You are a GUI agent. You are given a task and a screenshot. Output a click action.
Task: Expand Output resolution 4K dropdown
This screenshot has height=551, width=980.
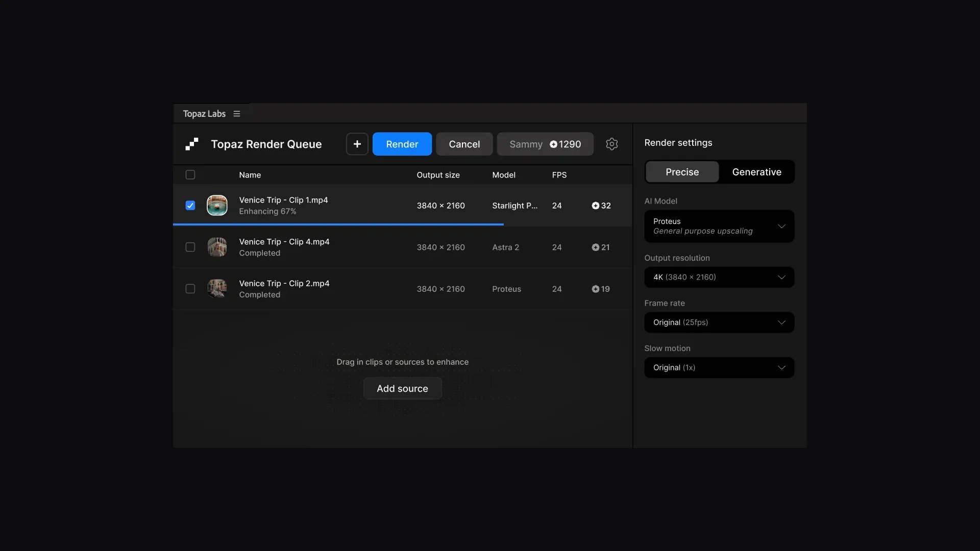coord(719,277)
